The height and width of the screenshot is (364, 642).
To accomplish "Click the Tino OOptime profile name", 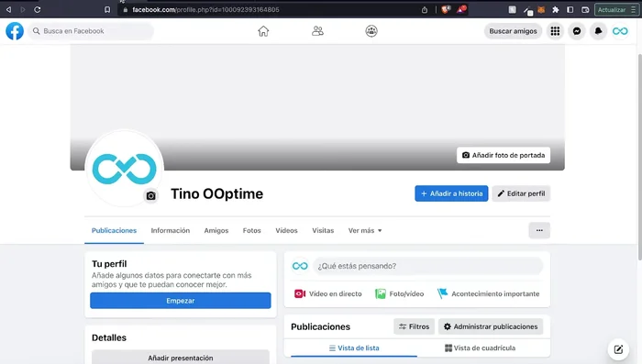I will click(x=216, y=194).
